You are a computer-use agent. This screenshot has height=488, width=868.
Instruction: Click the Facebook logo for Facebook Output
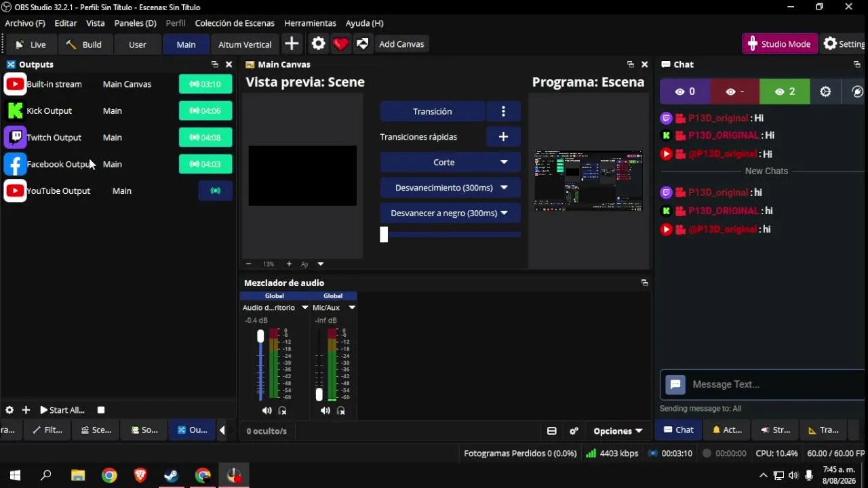[15, 164]
